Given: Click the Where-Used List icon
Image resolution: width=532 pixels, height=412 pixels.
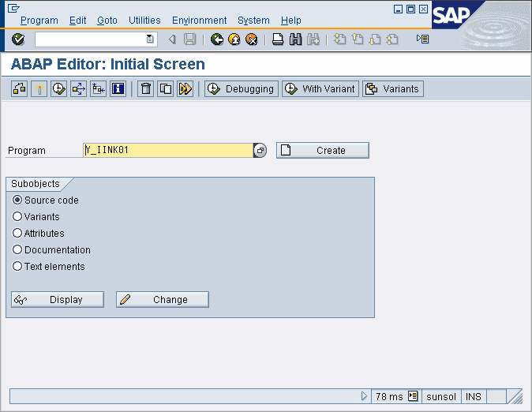Looking at the screenshot, I should 78,89.
